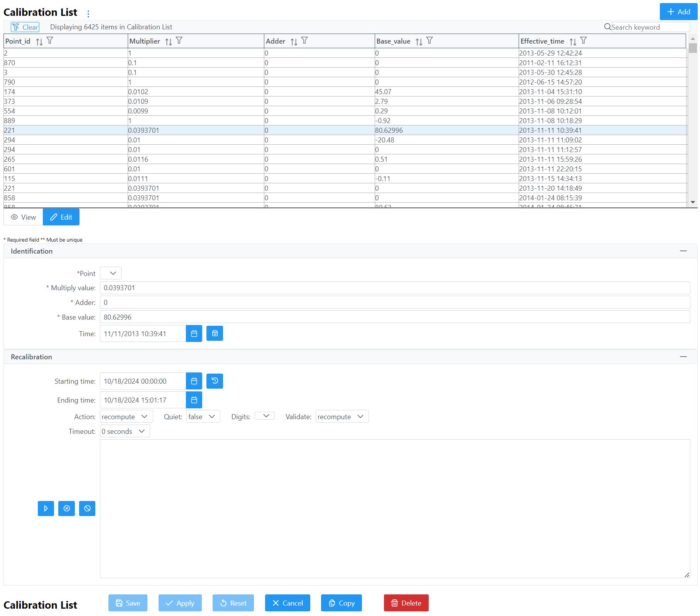Image resolution: width=700 pixels, height=616 pixels.
Task: Open the Action dropdown set to recompute
Action: click(x=126, y=416)
